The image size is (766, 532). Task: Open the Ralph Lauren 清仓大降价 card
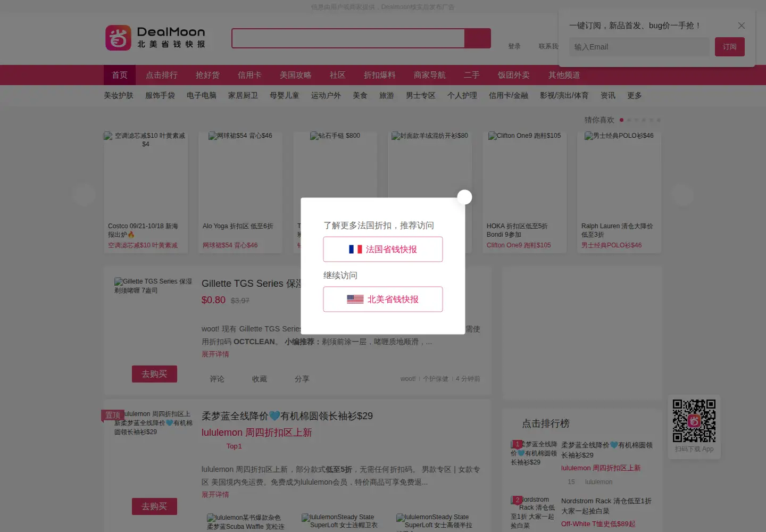point(619,193)
